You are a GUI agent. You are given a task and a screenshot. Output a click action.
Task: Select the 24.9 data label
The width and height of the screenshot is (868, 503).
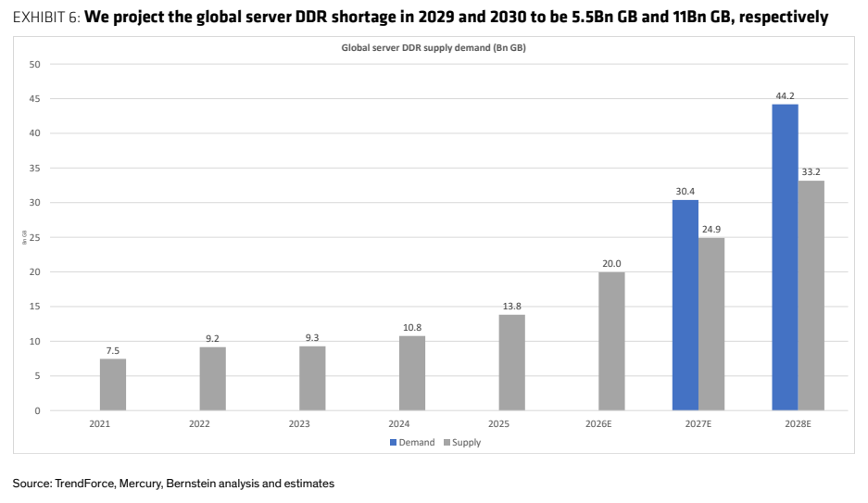[711, 229]
